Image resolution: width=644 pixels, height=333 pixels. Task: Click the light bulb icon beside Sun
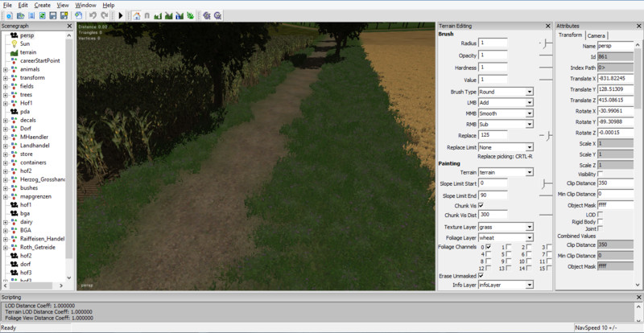coord(14,43)
